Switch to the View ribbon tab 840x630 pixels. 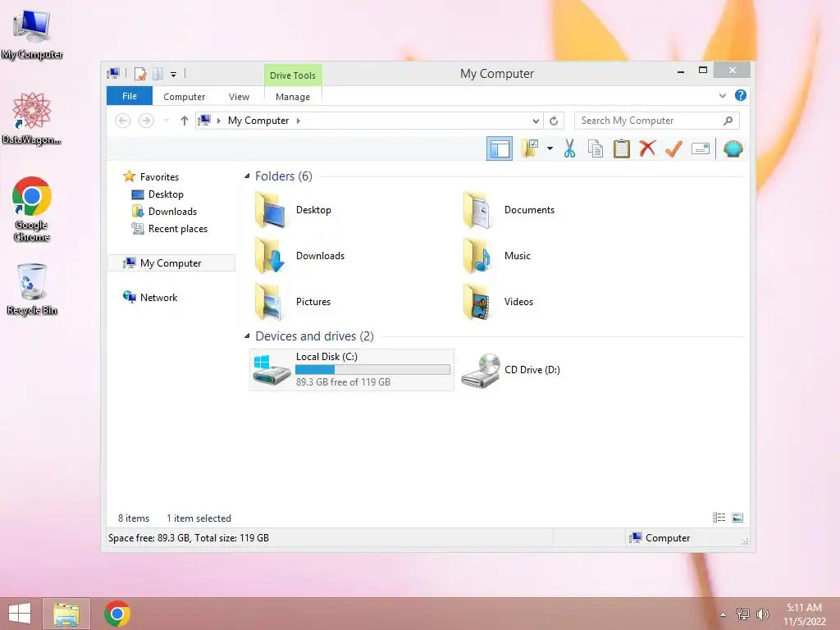239,97
